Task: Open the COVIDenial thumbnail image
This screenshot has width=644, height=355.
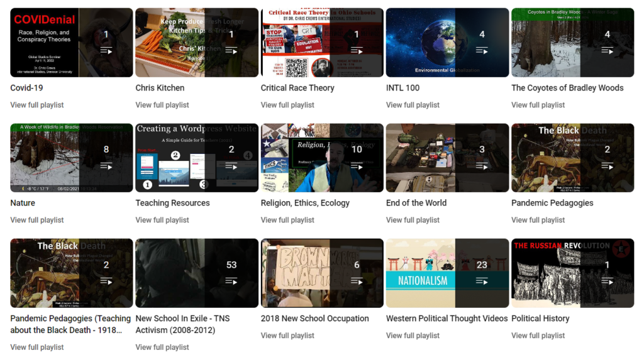Action: 72,43
